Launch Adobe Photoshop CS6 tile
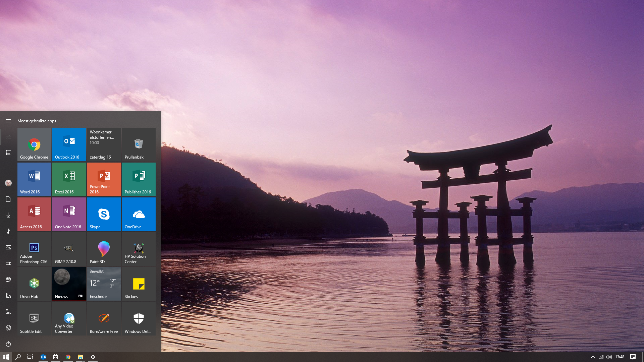Image resolution: width=644 pixels, height=362 pixels. [34, 249]
